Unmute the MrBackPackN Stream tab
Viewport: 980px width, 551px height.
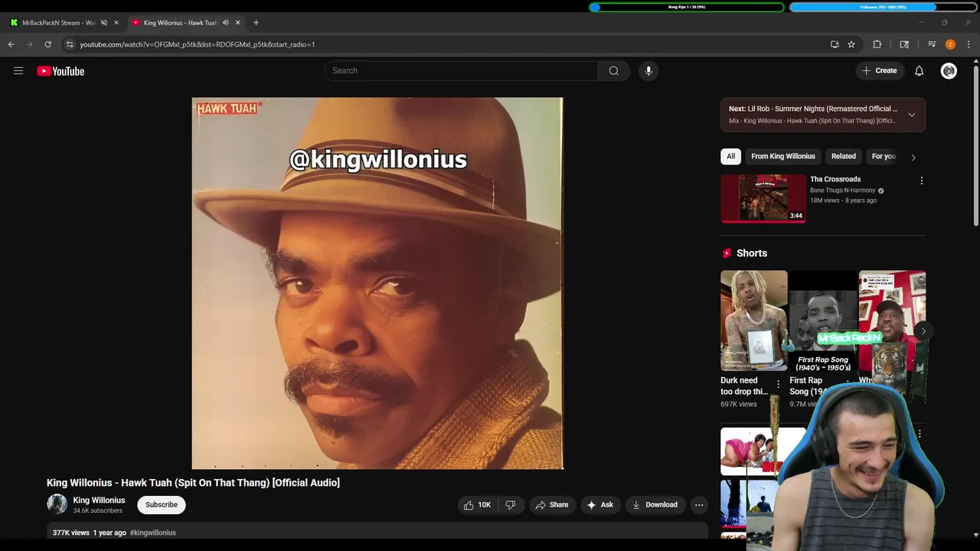(104, 22)
